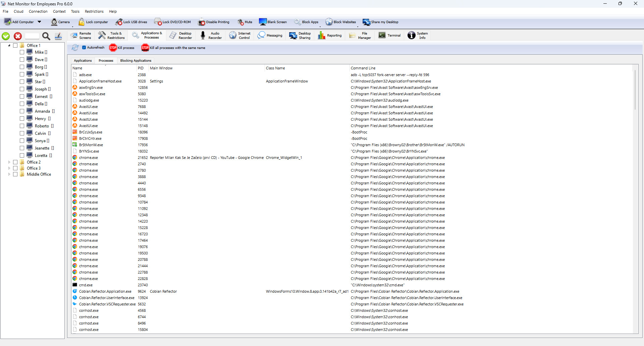Viewport: 644px width, 346px height.
Task: Tick the Office 2 group checkbox
Action: click(15, 162)
